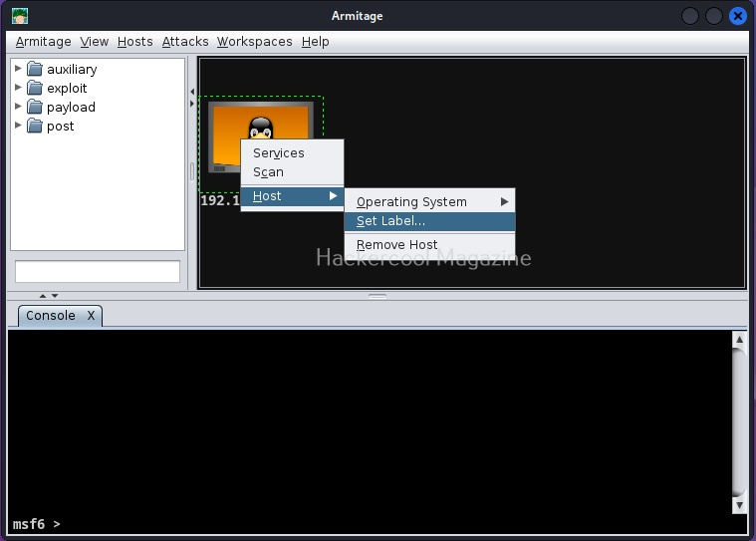Expand the auxiliary tree node arrow
The image size is (756, 541).
pyautogui.click(x=18, y=69)
